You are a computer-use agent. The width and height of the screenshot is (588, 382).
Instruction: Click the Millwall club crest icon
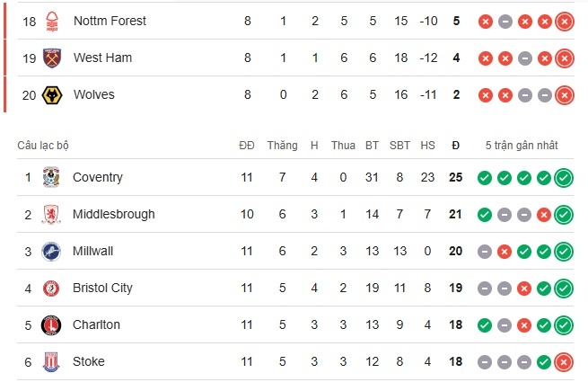click(51, 251)
